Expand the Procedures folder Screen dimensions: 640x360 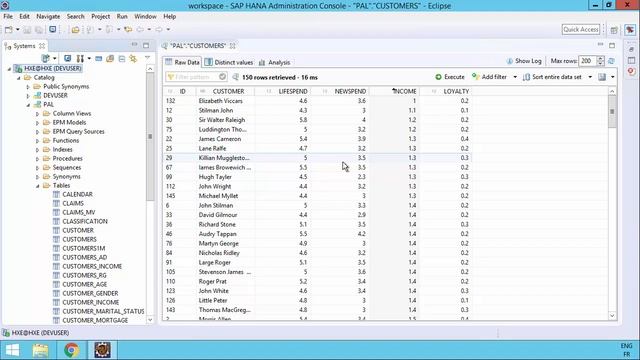(x=37, y=158)
